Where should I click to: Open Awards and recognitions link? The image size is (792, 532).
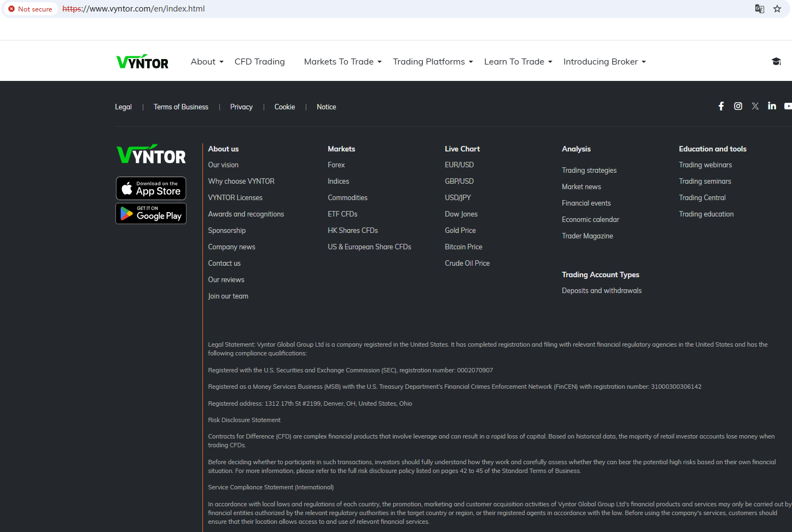coord(246,214)
